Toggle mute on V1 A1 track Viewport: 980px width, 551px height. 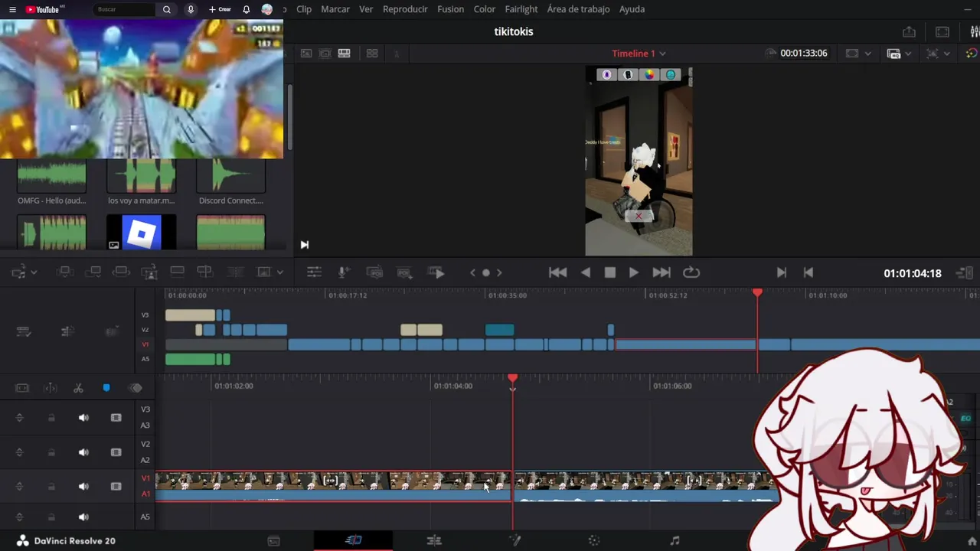point(83,487)
